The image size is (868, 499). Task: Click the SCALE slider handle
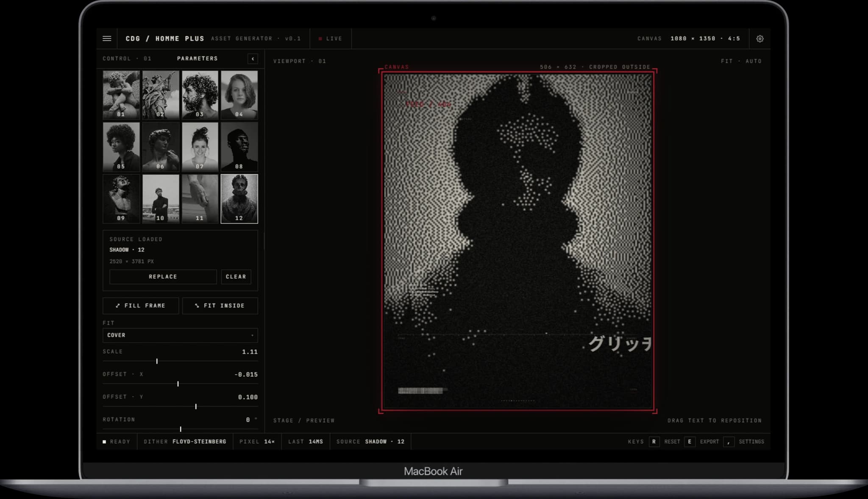pos(157,361)
